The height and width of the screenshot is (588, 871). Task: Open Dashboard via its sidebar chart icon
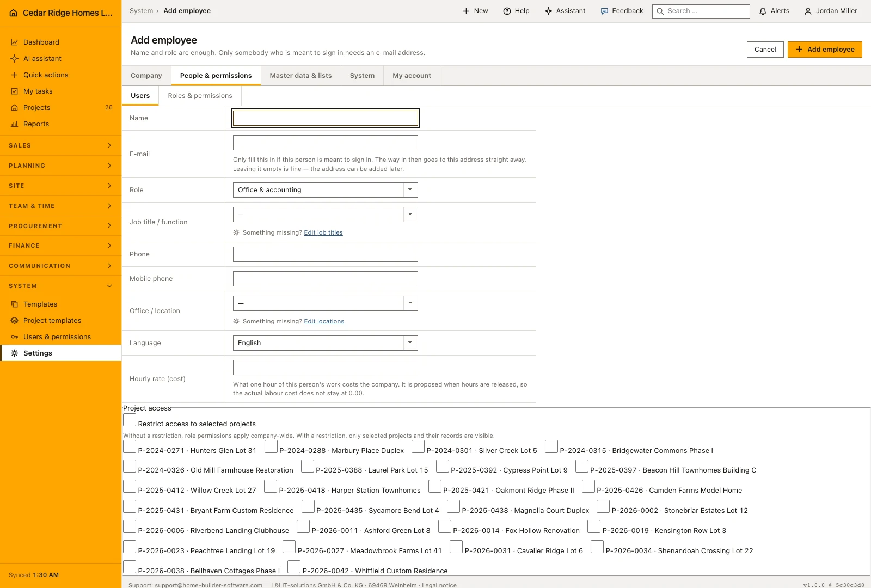point(15,42)
